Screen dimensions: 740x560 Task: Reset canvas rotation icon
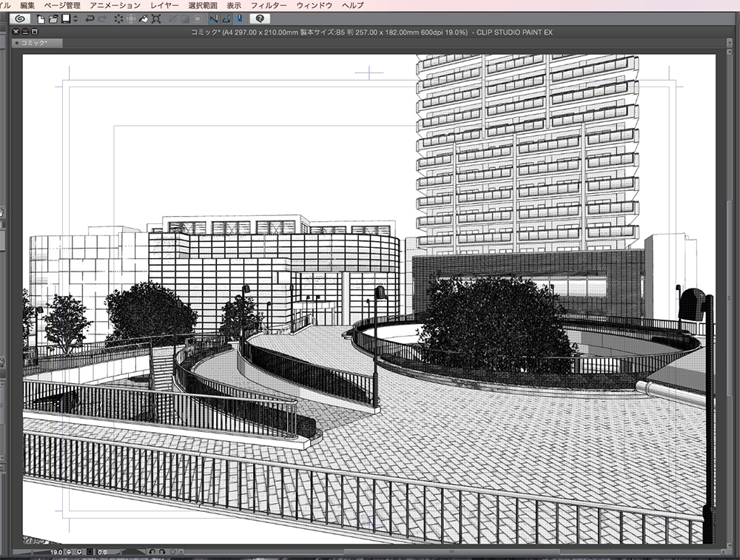(172, 552)
